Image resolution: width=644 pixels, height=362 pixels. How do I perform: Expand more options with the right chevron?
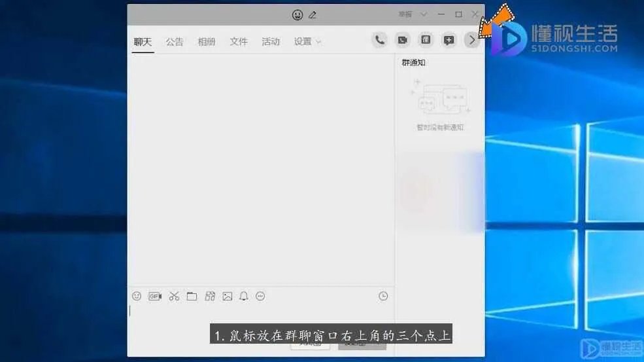coord(472,40)
